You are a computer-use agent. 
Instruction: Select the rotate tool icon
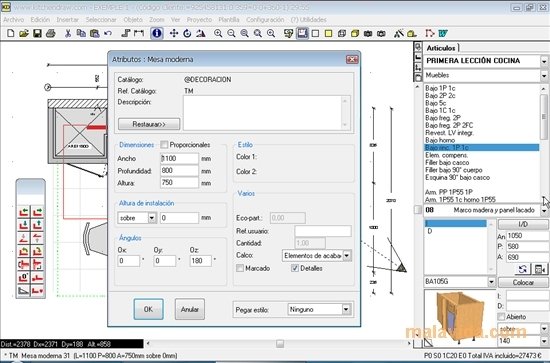click(x=187, y=34)
